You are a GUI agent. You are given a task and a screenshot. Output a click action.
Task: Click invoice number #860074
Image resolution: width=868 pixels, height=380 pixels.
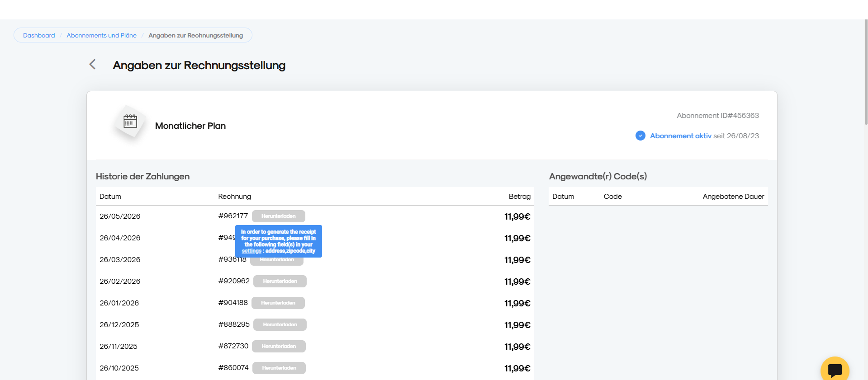pyautogui.click(x=233, y=368)
